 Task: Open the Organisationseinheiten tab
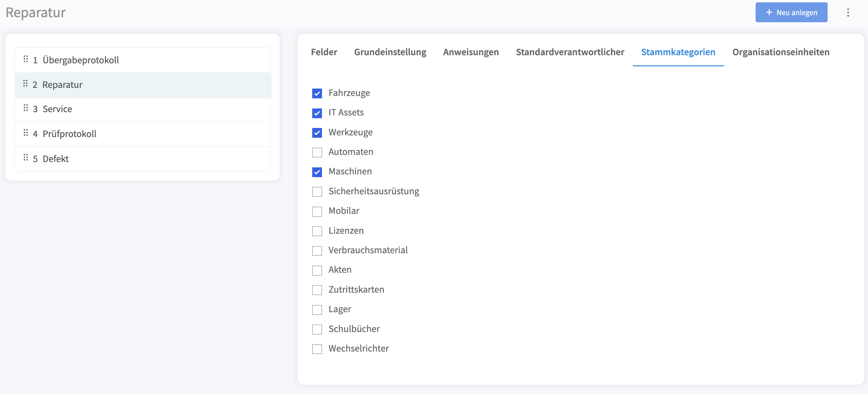pos(781,52)
